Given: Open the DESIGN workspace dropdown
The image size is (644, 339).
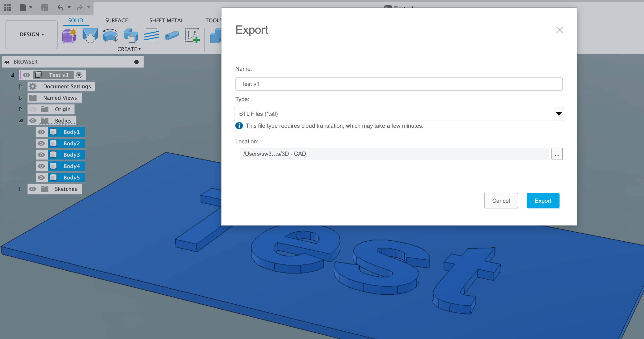Looking at the screenshot, I should (32, 34).
